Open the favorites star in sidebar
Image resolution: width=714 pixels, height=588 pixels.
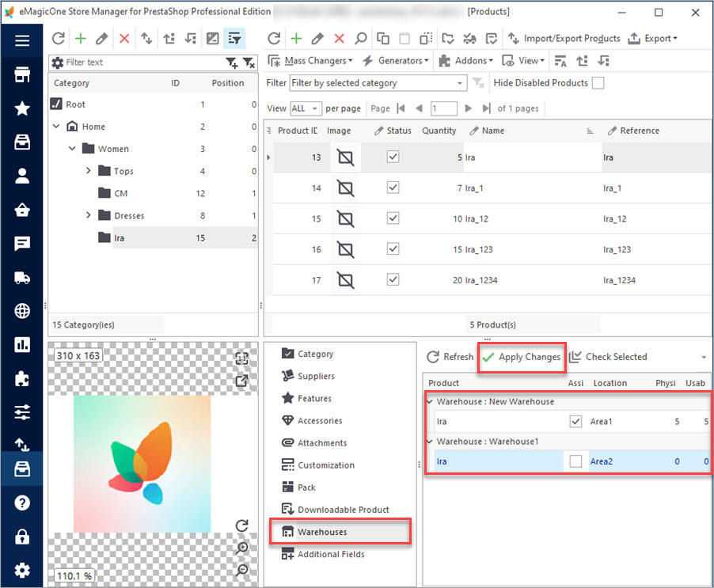point(22,108)
